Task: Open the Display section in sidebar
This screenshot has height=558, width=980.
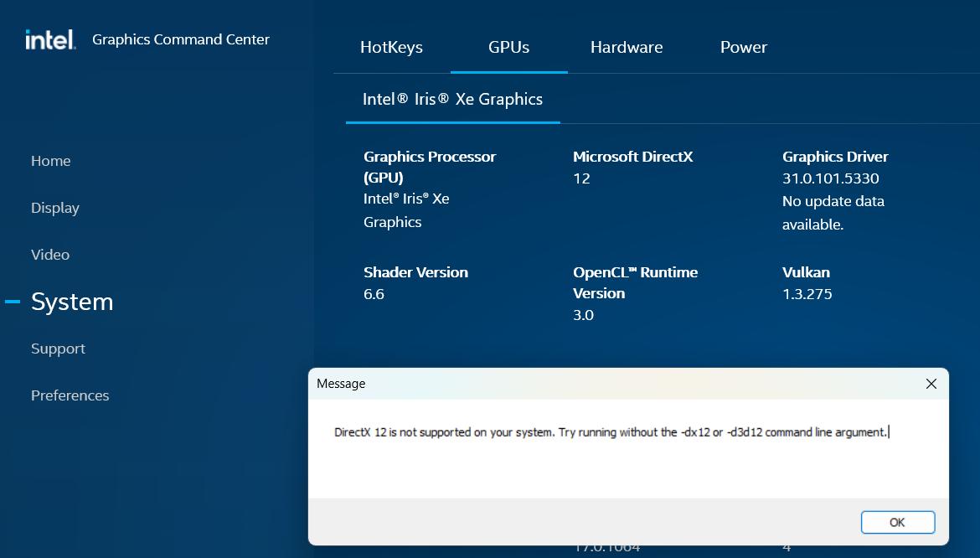Action: [55, 208]
